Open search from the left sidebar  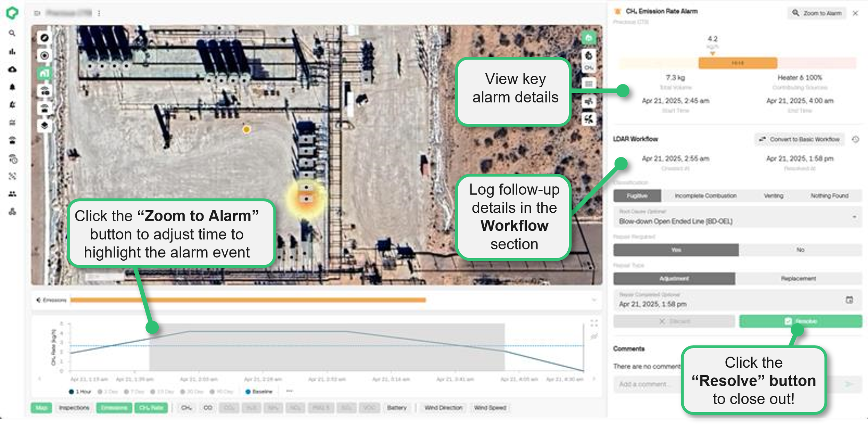[x=12, y=33]
